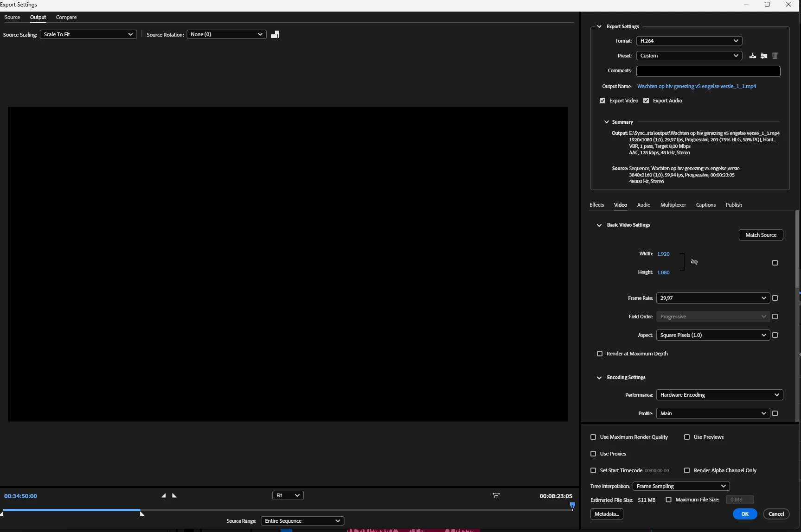Open the Source Range dropdown
The height and width of the screenshot is (532, 801).
[302, 521]
